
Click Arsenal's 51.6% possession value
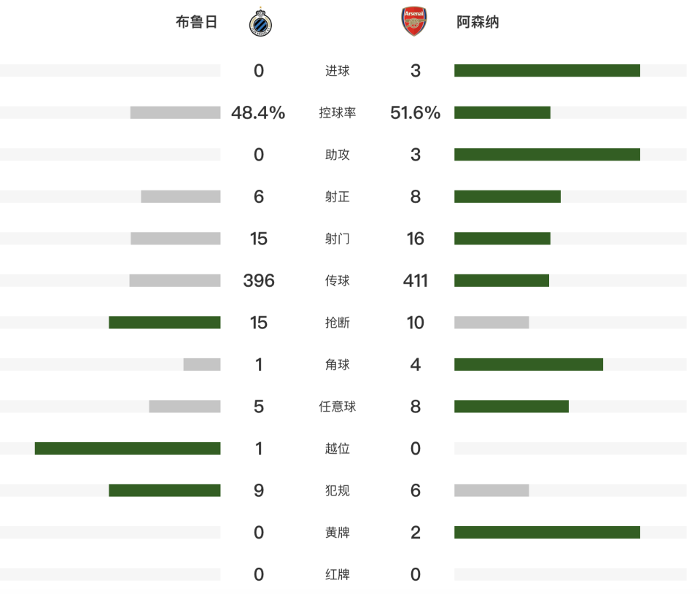416,113
